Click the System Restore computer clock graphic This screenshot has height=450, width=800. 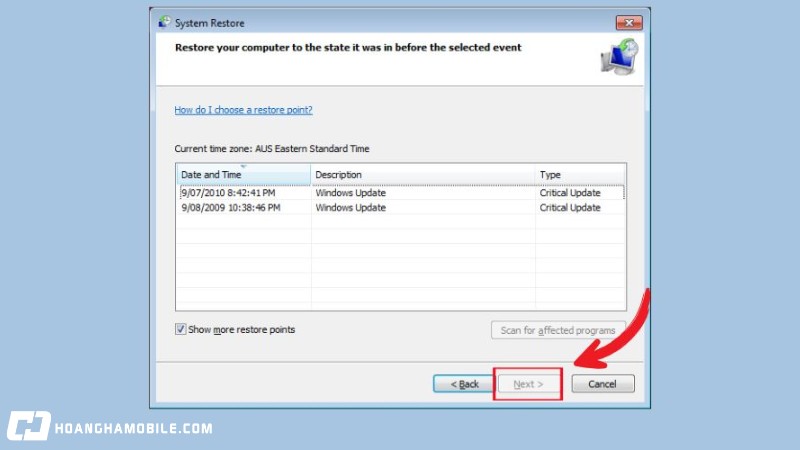pos(619,57)
